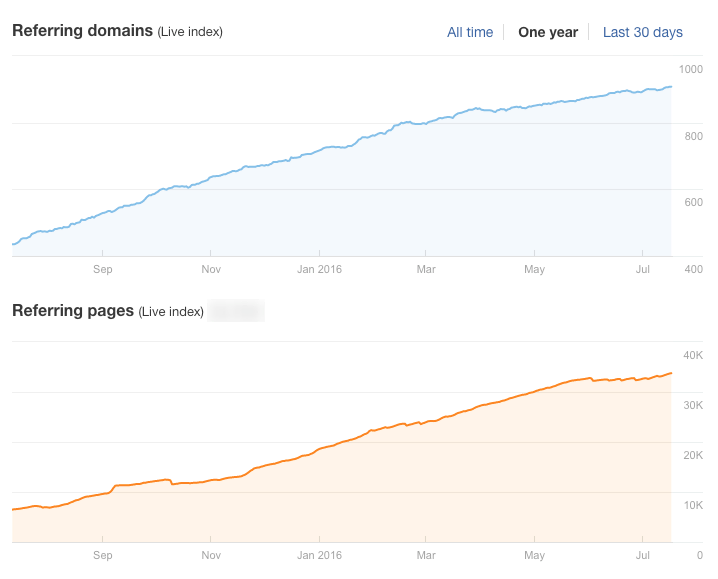Screen dimensions: 718x579
Task: Show the Last 30 days range
Action: point(642,32)
